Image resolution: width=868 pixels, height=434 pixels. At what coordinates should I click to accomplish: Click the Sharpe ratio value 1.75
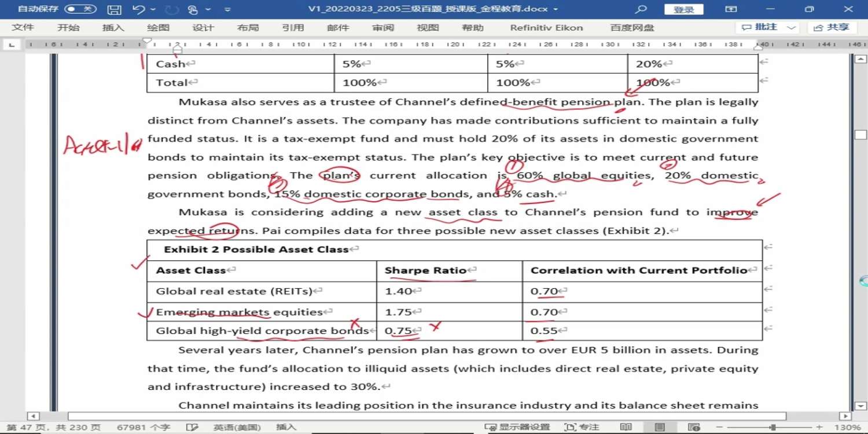pos(398,312)
